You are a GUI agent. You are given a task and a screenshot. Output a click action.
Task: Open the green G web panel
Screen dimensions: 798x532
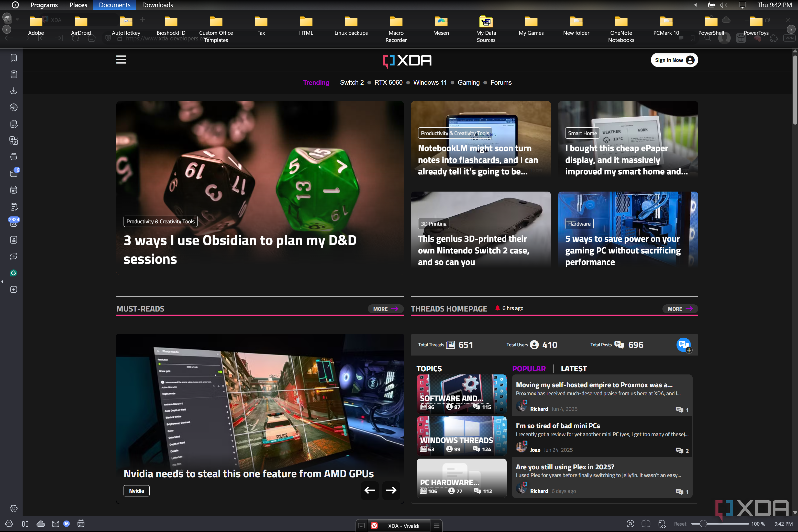(x=14, y=273)
